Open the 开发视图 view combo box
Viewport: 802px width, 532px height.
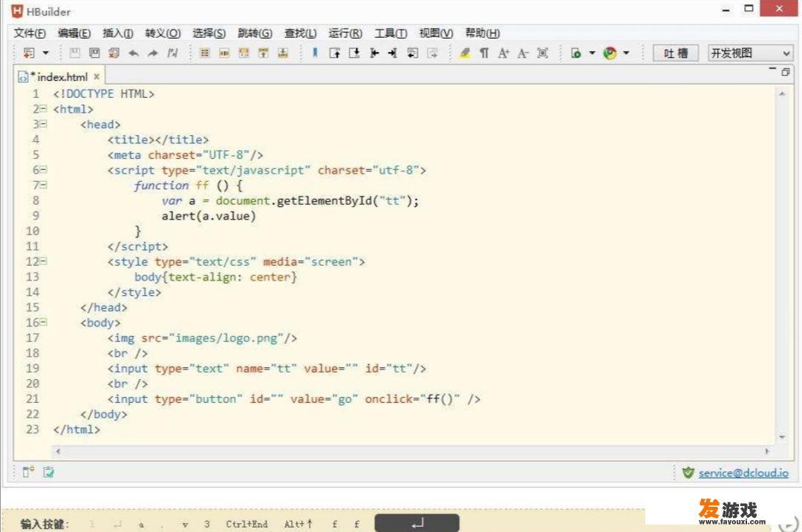click(750, 53)
